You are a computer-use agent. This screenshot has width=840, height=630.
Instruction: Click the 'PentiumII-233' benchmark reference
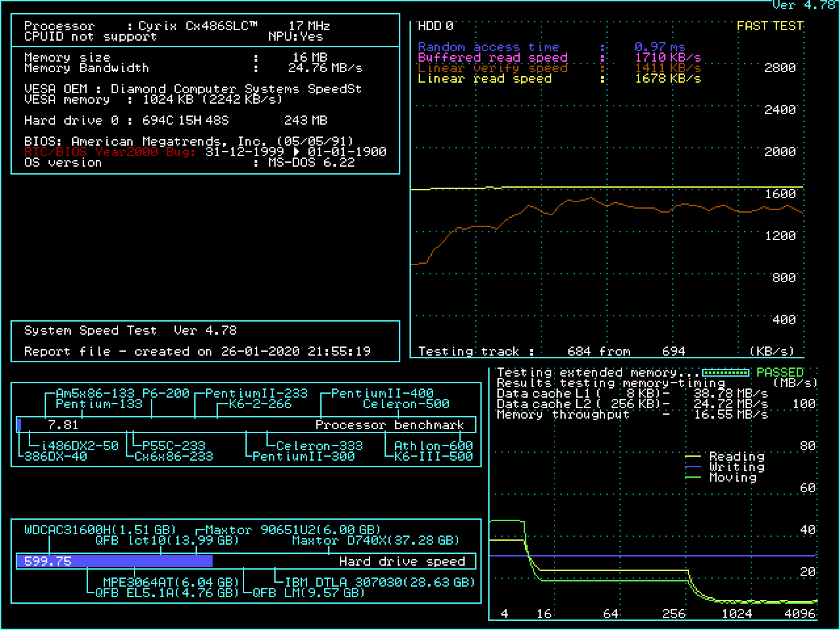pos(257,394)
